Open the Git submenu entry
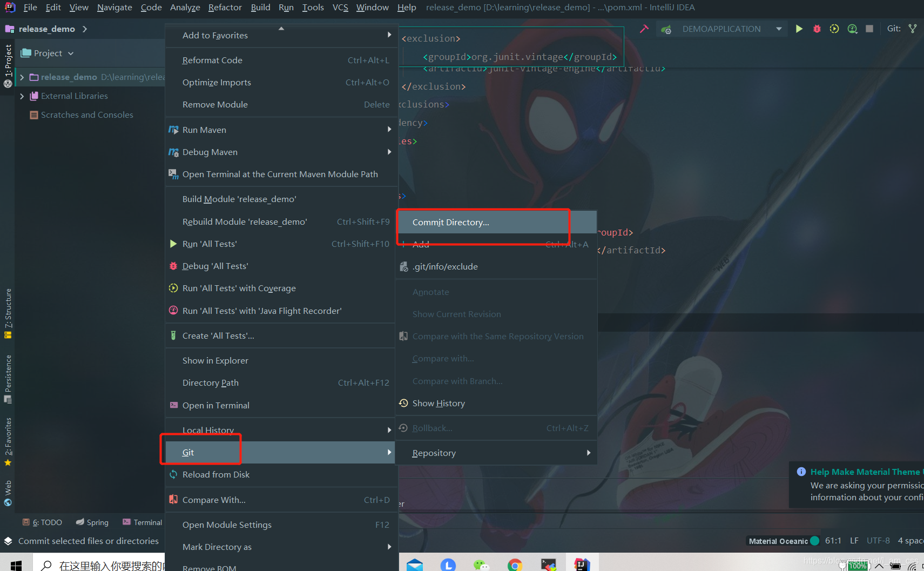The height and width of the screenshot is (571, 924). pyautogui.click(x=281, y=453)
